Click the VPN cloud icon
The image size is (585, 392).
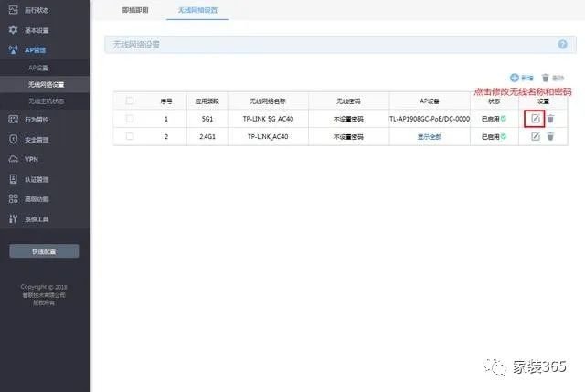[x=13, y=159]
